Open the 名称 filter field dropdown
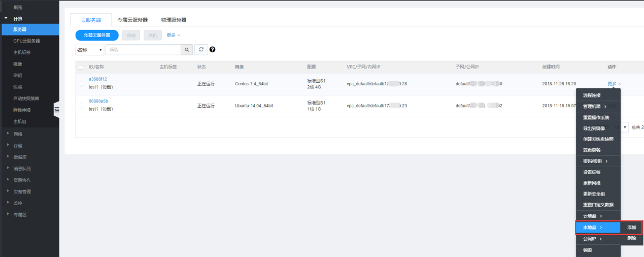 coord(90,50)
